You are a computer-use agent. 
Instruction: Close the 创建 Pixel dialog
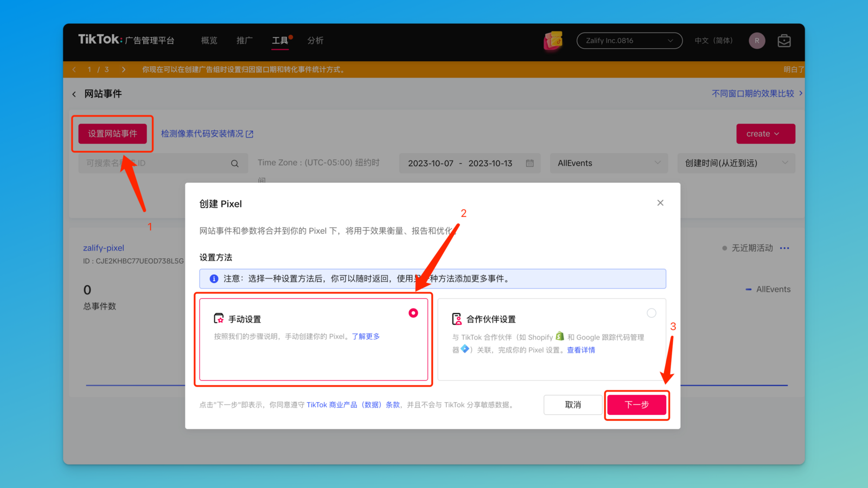[x=660, y=203]
